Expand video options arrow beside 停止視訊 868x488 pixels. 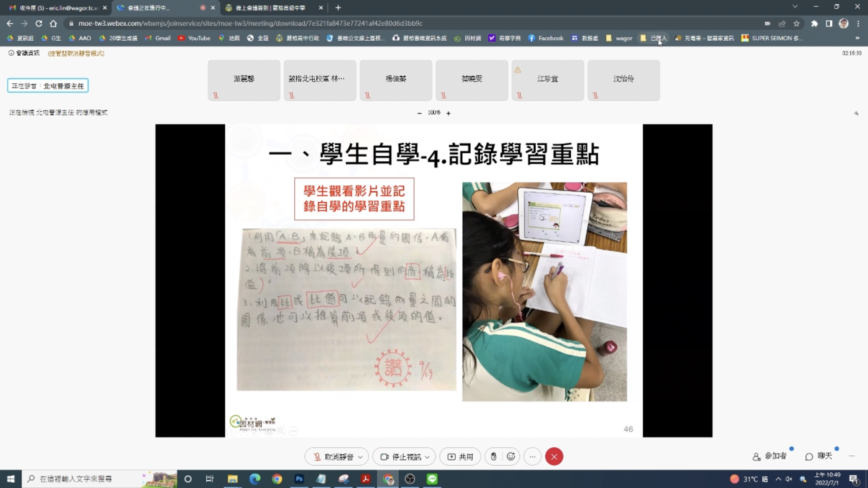(427, 457)
